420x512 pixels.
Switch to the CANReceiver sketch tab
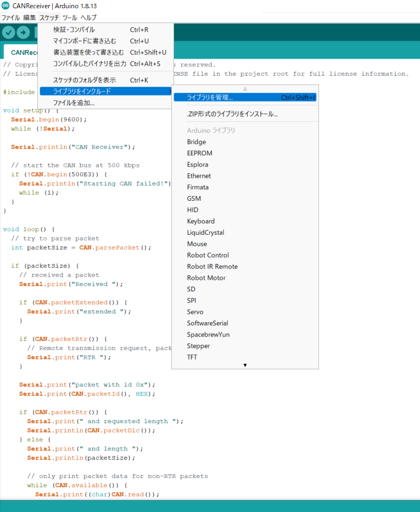(x=21, y=52)
